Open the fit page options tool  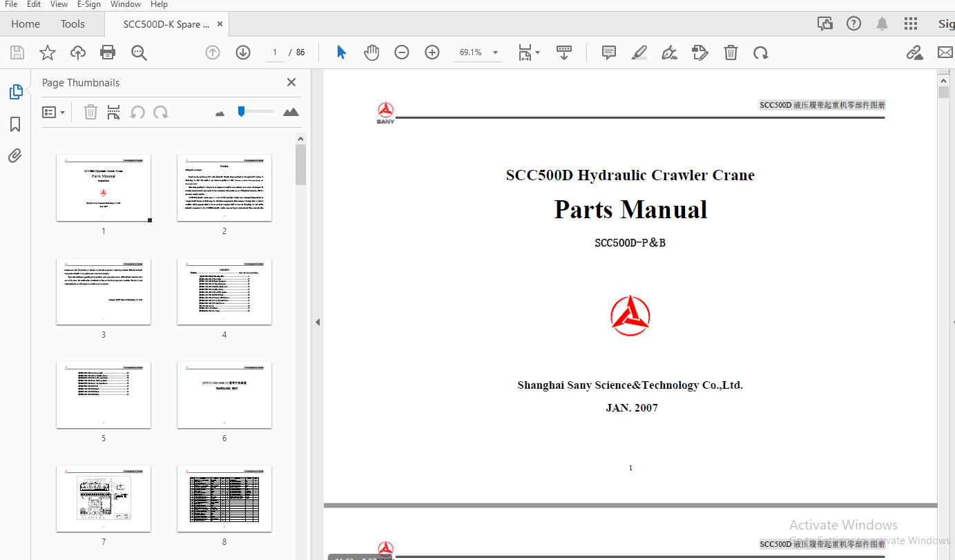(x=525, y=52)
